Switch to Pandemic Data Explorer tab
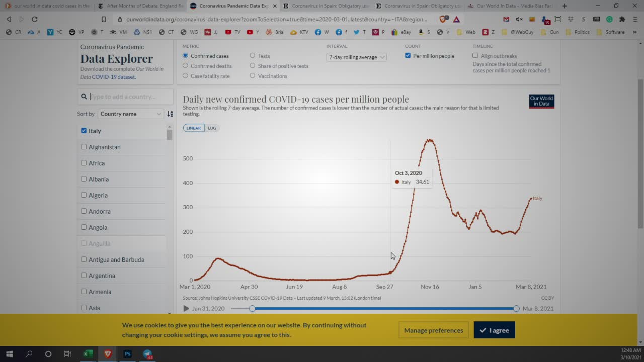The height and width of the screenshot is (362, 644). coord(234,6)
